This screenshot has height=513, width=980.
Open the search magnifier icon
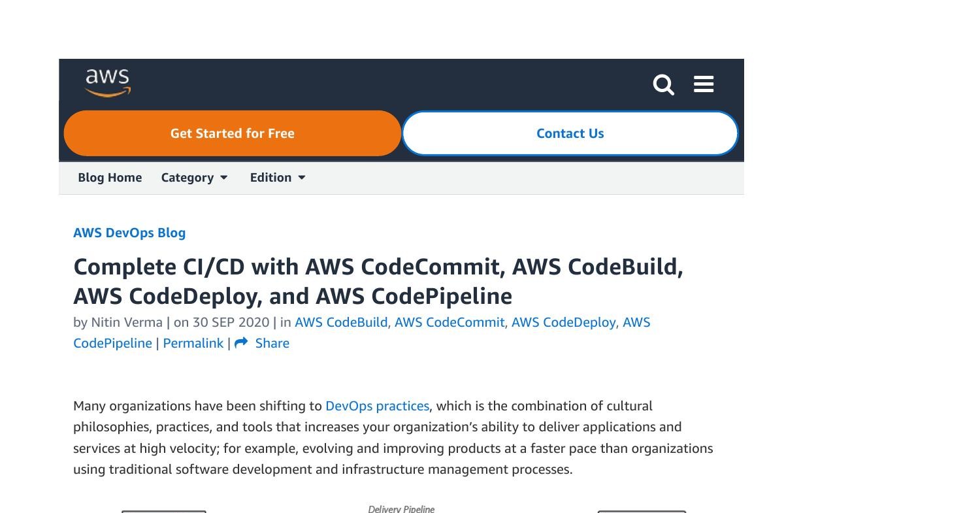point(663,84)
